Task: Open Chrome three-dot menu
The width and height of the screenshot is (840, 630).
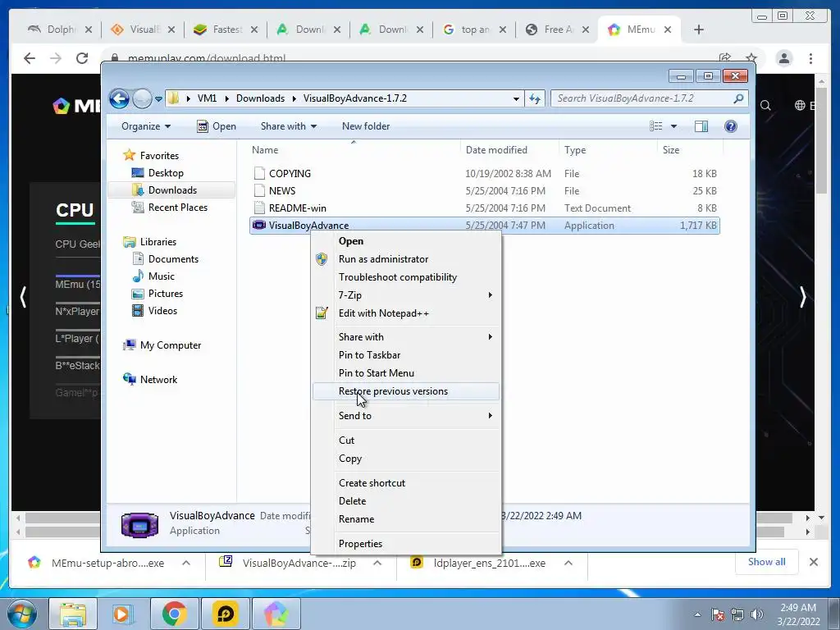Action: (x=810, y=58)
